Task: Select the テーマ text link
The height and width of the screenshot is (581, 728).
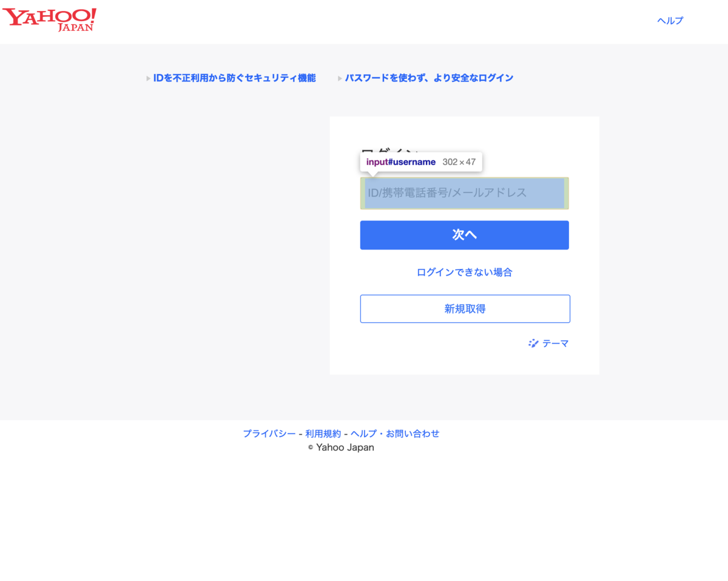Action: point(556,343)
